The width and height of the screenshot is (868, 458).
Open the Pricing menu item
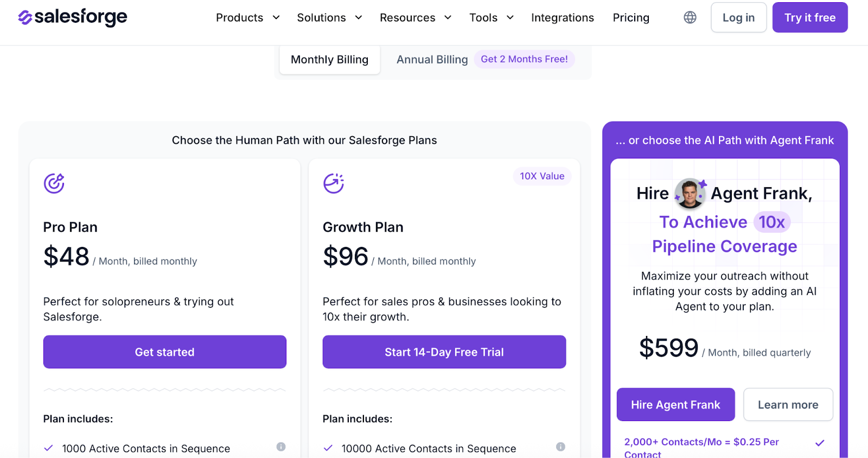[630, 17]
